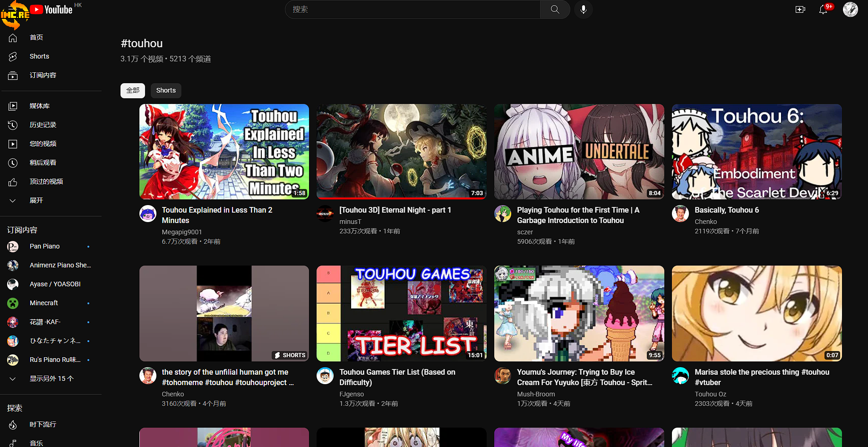Expand the sidebar with 展开
The width and height of the screenshot is (868, 447).
[36, 200]
